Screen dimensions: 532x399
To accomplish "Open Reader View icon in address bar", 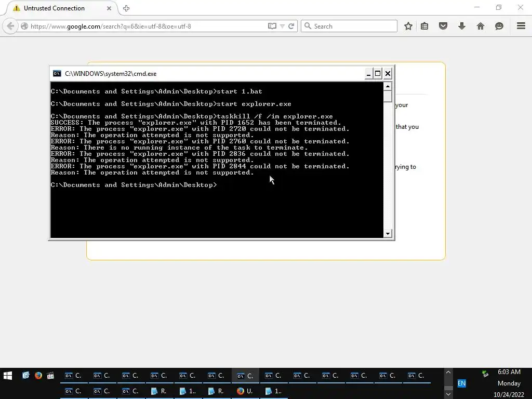I will [x=272, y=26].
